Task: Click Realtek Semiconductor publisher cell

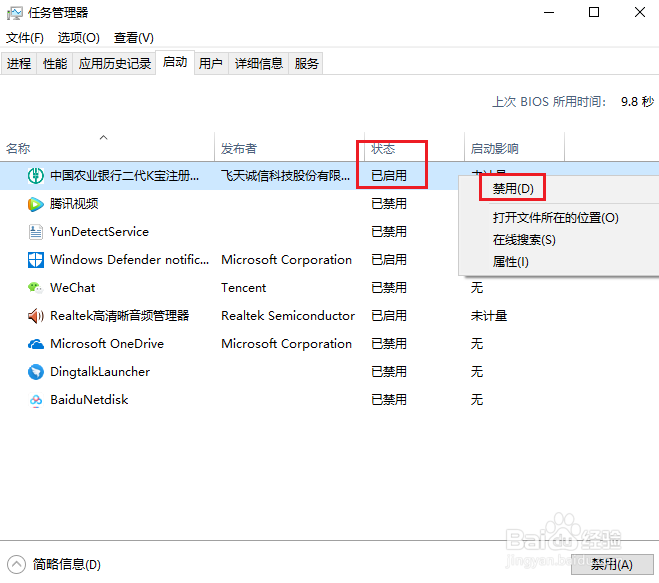Action: 288,316
